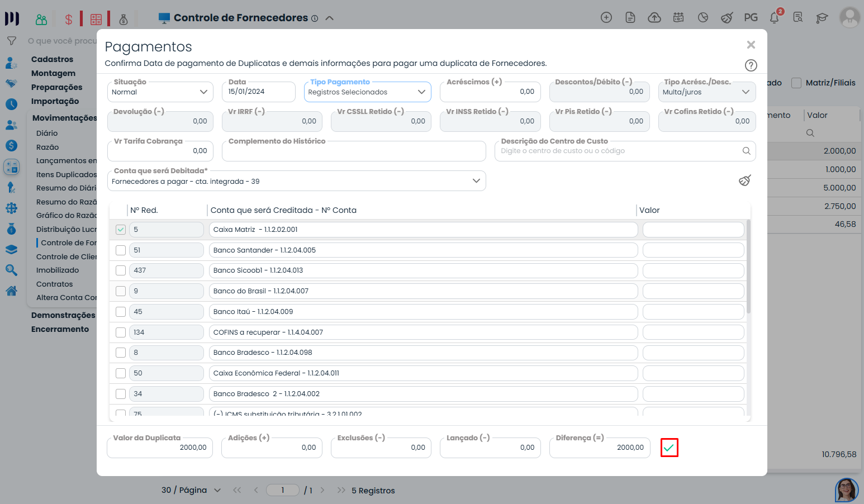
Task: Search cost center with magnifier icon
Action: point(746,151)
